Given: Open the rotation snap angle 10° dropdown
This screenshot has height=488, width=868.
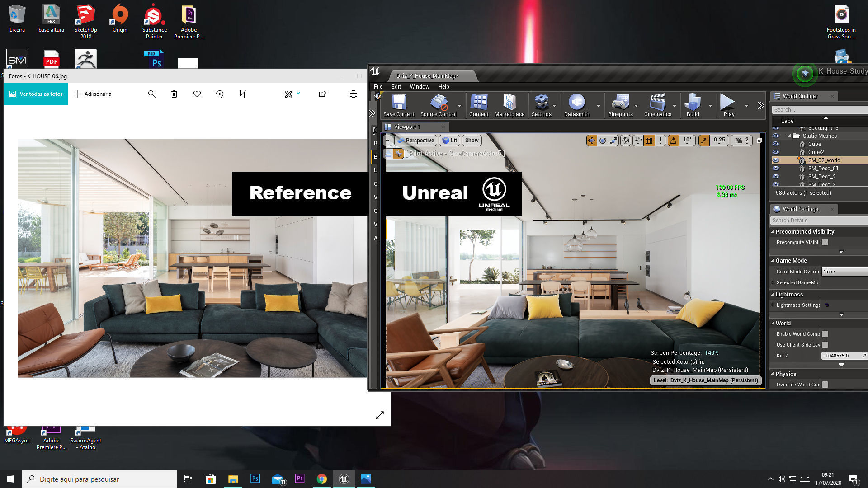Looking at the screenshot, I should pos(687,141).
